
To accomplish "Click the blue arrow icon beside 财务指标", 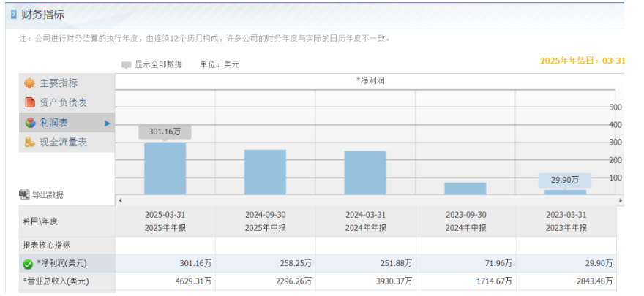I will [x=13, y=14].
